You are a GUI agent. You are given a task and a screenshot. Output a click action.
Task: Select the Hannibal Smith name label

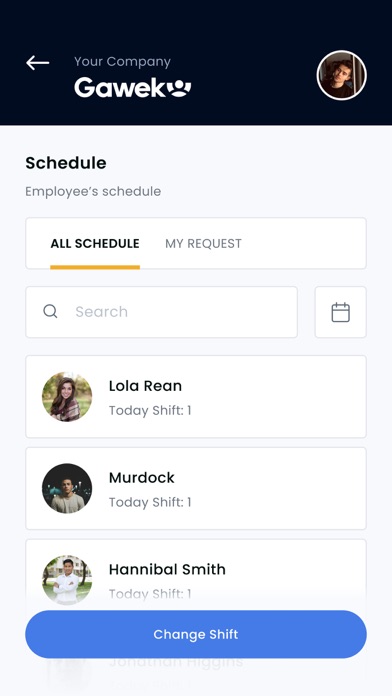167,569
